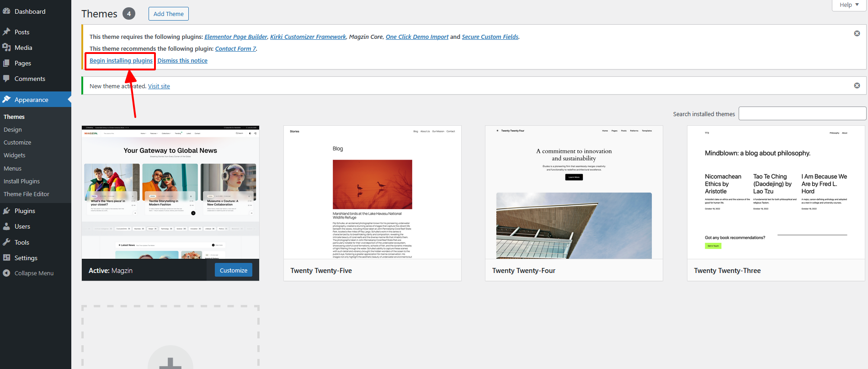The width and height of the screenshot is (868, 369).
Task: Click the Tools wrench icon
Action: (x=6, y=242)
